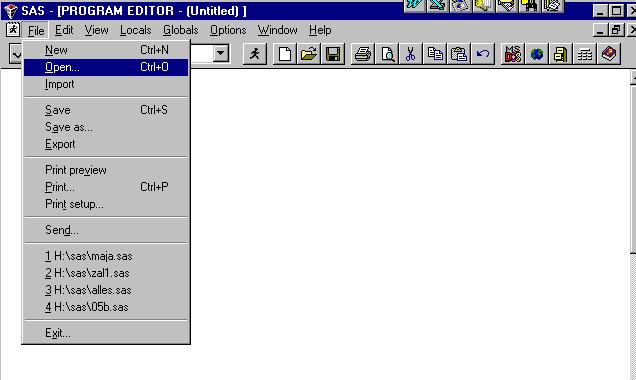This screenshot has height=380, width=636.
Task: Choose Print preview from the File menu
Action: coord(106,170)
